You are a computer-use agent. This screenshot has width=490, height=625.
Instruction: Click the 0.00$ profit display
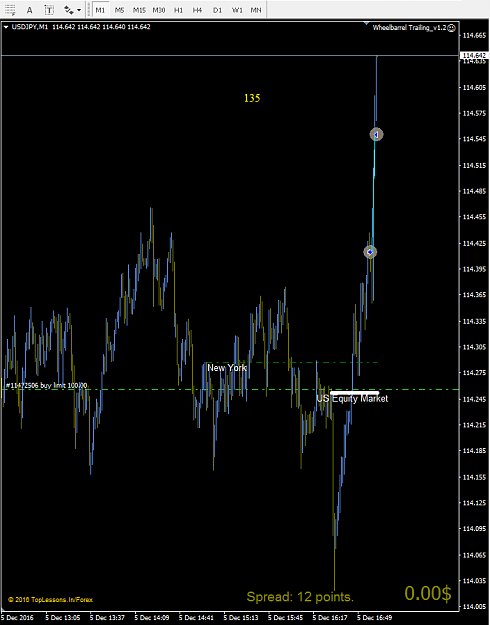pos(428,593)
